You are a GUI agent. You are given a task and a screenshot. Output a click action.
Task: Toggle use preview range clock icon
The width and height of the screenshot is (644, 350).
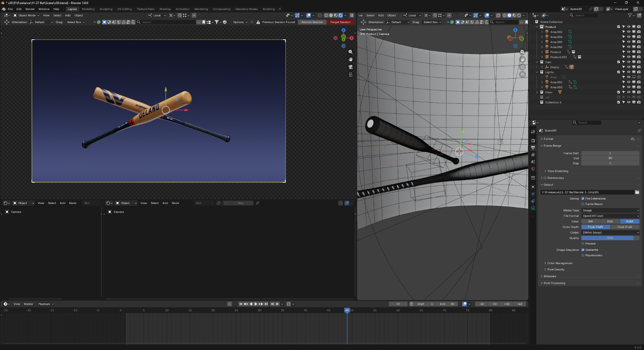click(412, 304)
